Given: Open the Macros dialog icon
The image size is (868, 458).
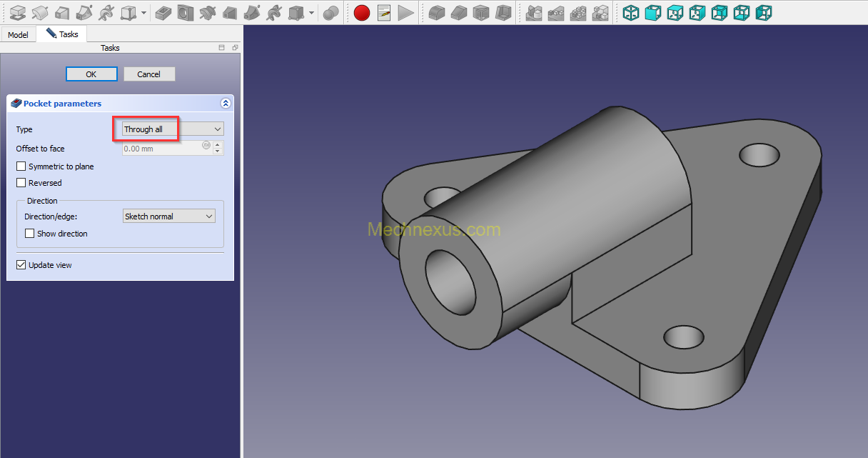Looking at the screenshot, I should [384, 12].
